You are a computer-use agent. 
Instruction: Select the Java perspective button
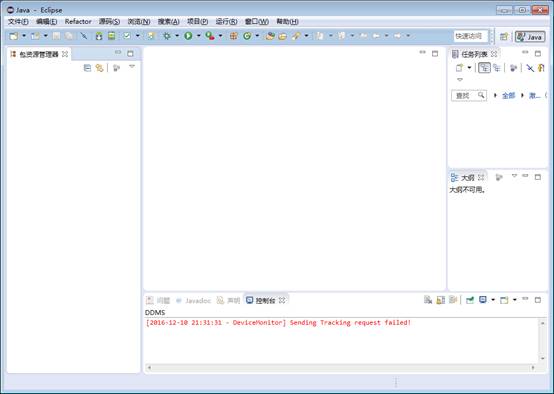click(x=530, y=37)
